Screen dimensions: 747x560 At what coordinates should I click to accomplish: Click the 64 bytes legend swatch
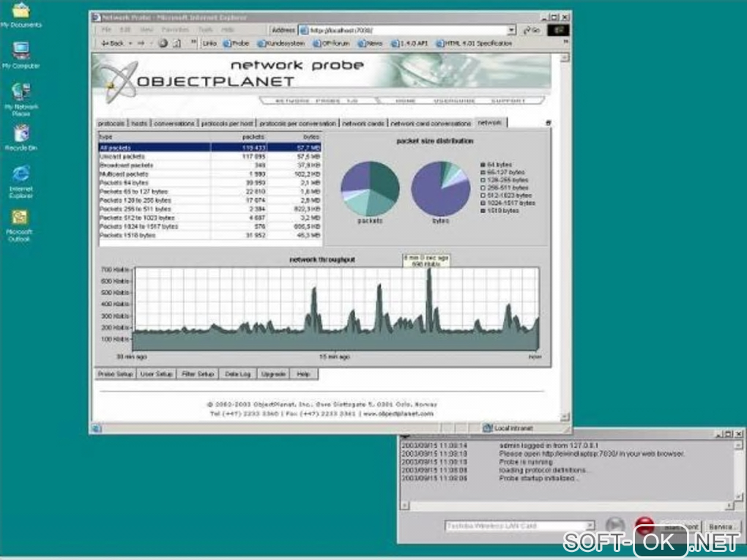click(x=483, y=164)
